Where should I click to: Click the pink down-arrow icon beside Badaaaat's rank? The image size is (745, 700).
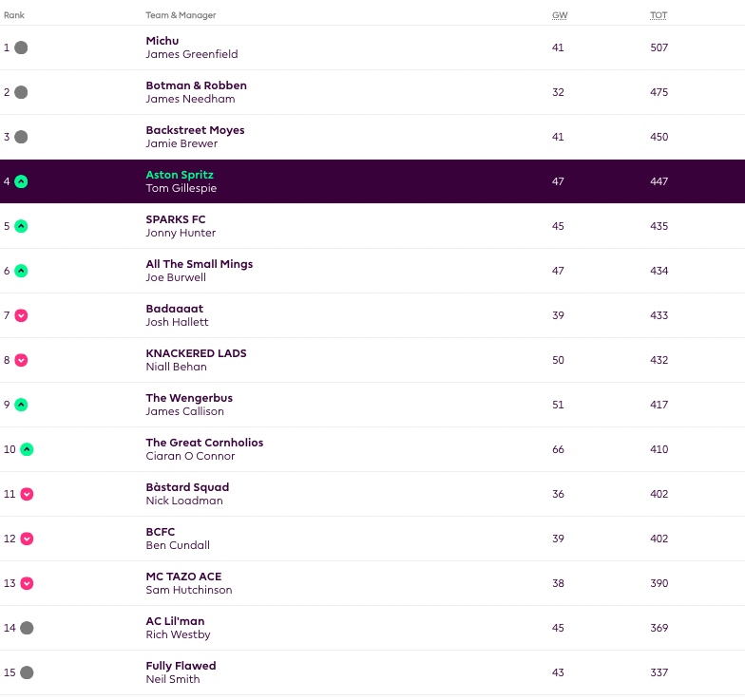[21, 315]
